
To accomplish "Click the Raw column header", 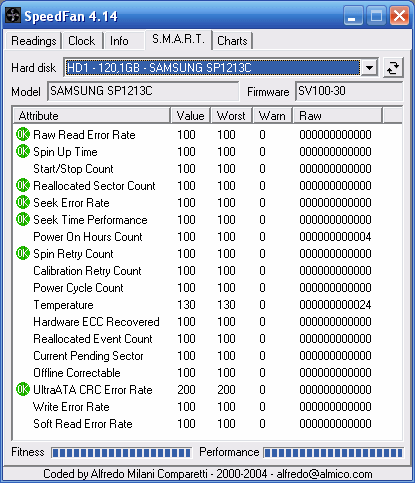I will pyautogui.click(x=337, y=116).
